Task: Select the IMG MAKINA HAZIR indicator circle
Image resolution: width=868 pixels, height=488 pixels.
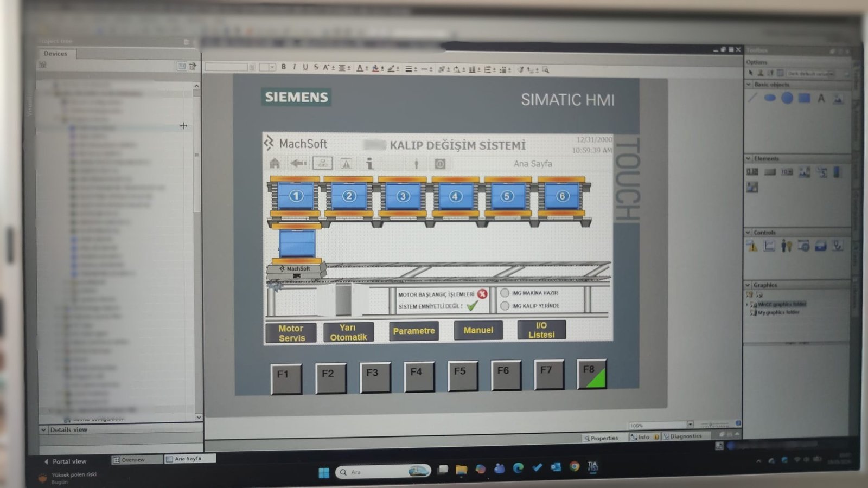Action: click(x=505, y=293)
